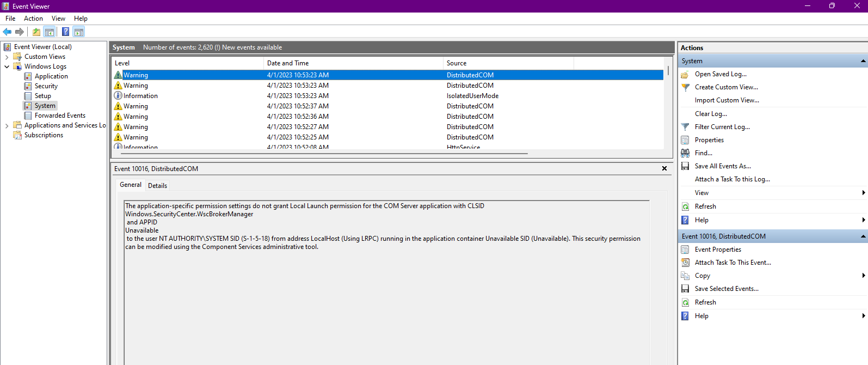The height and width of the screenshot is (365, 868).
Task: Switch to the Details tab
Action: coord(158,186)
